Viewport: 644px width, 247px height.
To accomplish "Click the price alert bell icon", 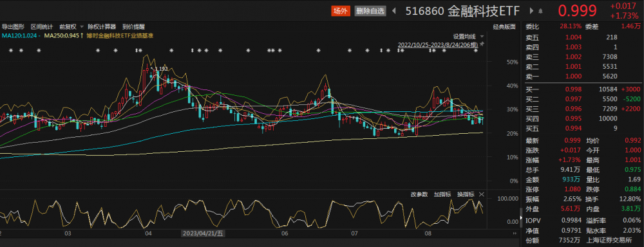I will 540,11.
